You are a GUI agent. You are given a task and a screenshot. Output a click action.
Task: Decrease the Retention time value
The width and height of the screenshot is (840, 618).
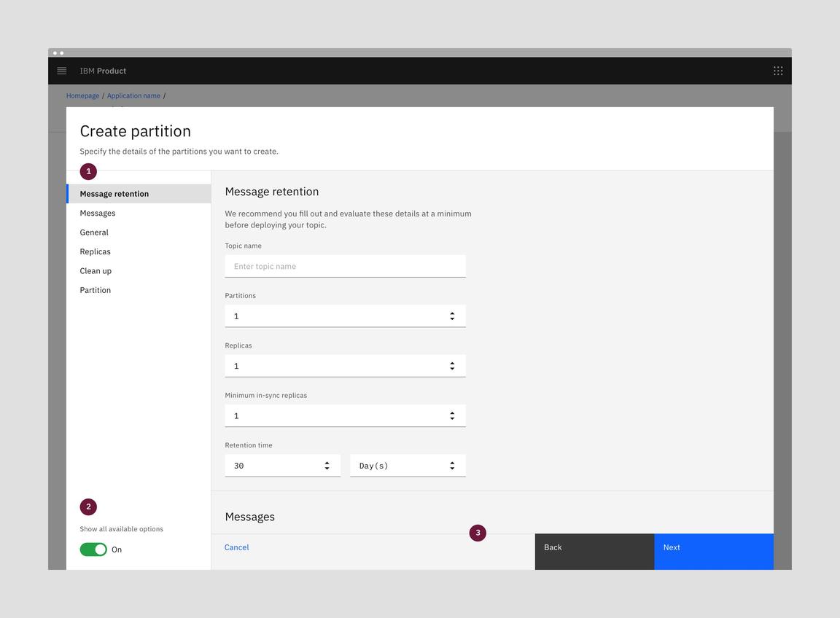click(x=327, y=469)
